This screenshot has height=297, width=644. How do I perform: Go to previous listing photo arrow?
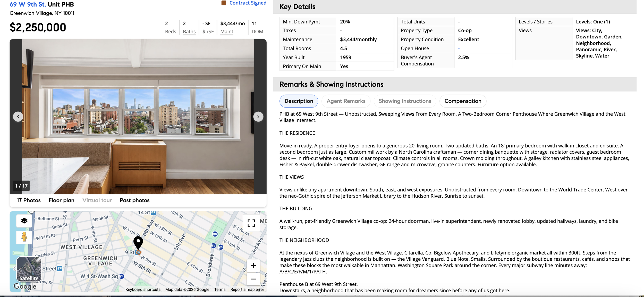pos(18,117)
